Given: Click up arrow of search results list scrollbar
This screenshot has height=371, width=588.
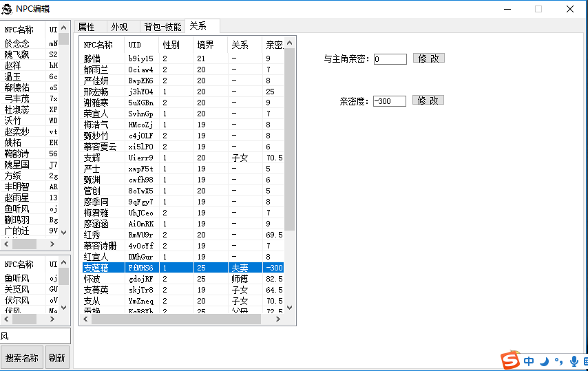Looking at the screenshot, I should [64, 262].
